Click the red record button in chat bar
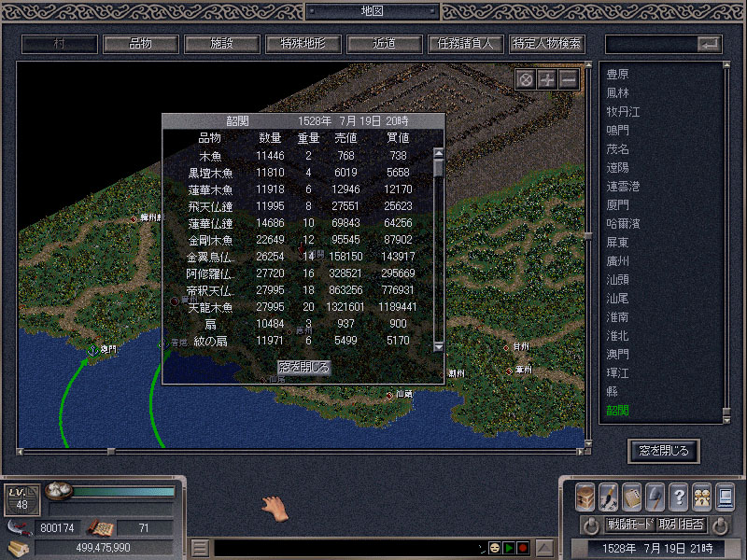Image resolution: width=747 pixels, height=560 pixels. (x=523, y=547)
